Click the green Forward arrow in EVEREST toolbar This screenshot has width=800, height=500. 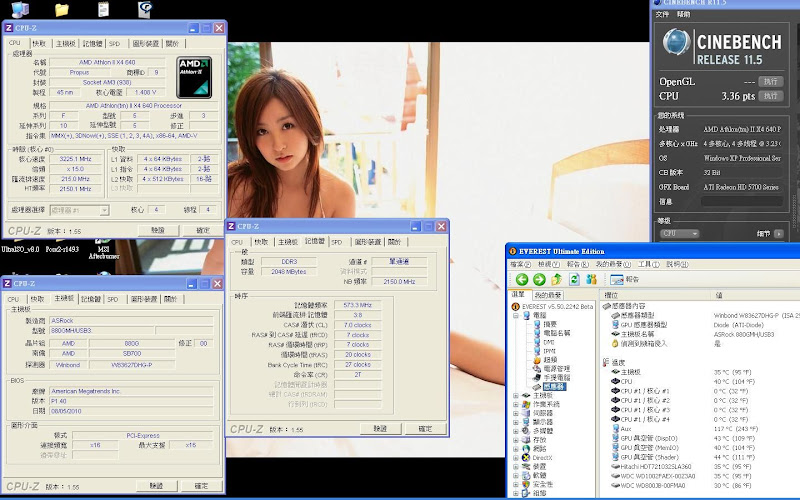[x=539, y=279]
